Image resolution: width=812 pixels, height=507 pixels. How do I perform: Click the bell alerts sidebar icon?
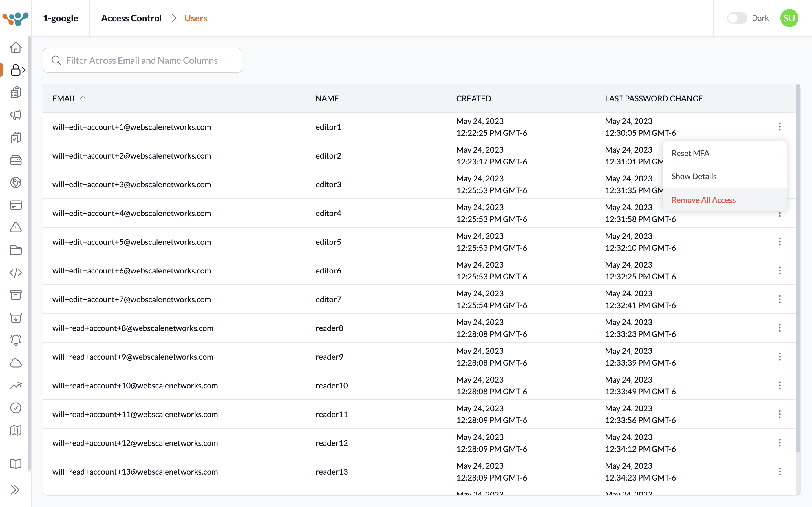(x=16, y=340)
